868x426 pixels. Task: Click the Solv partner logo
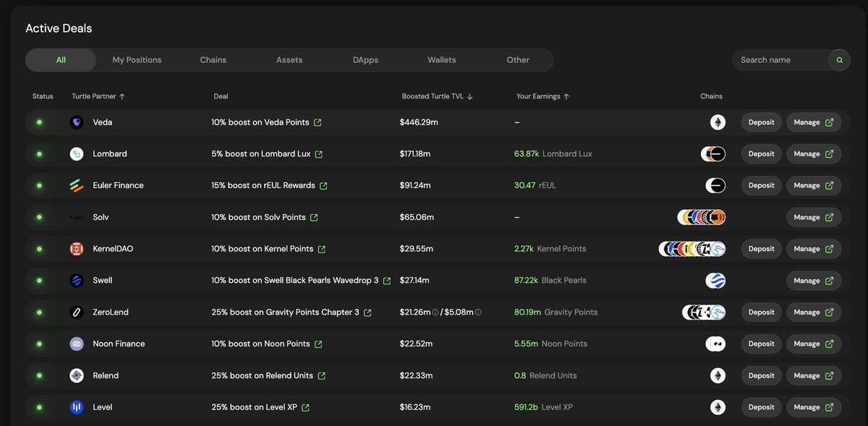click(77, 217)
